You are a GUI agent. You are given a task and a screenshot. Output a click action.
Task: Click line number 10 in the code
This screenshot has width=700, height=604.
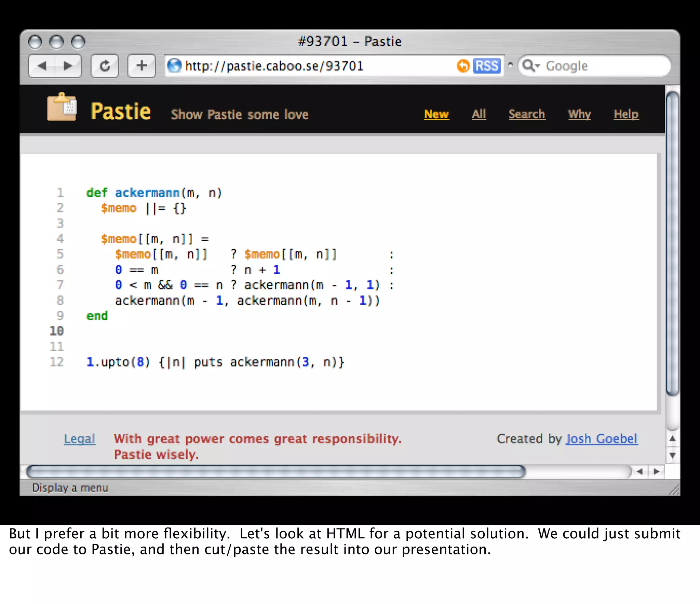[x=56, y=331]
